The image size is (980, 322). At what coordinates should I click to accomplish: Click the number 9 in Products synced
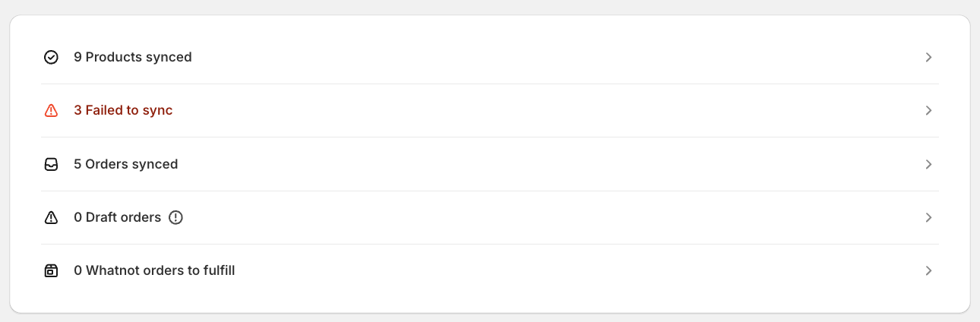point(77,57)
